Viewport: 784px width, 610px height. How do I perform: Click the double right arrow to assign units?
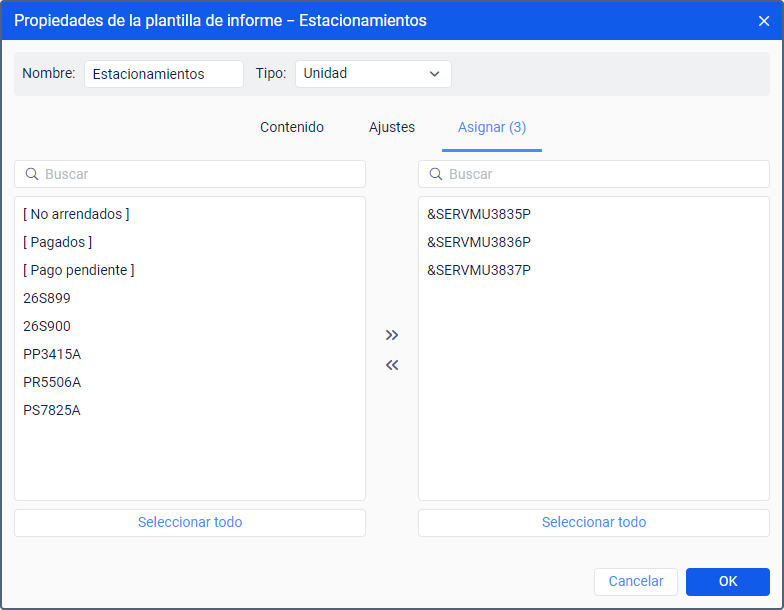tap(392, 335)
